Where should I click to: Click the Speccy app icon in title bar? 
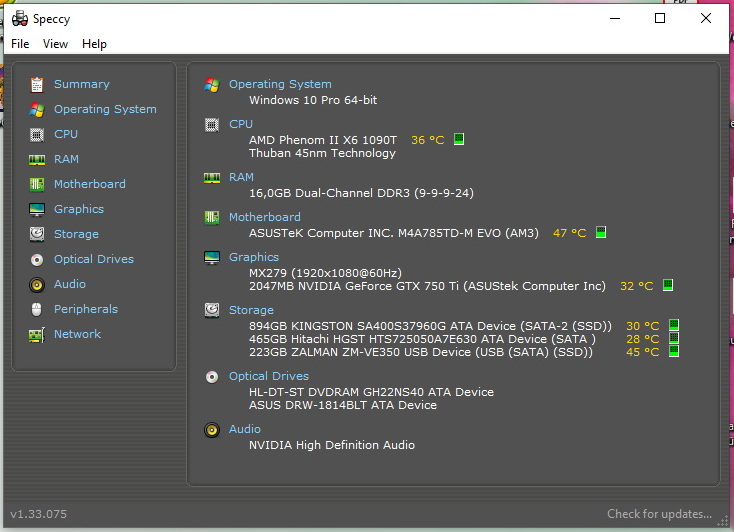click(x=20, y=18)
